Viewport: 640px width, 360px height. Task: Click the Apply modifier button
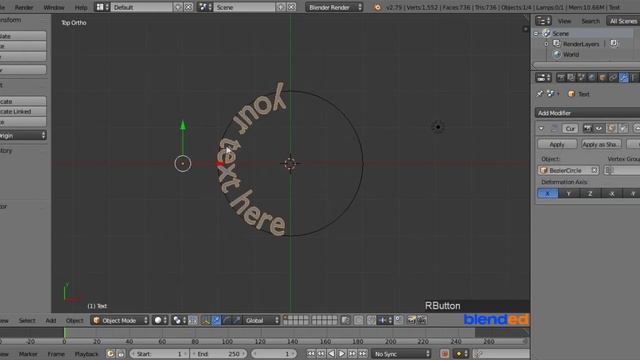coord(557,144)
